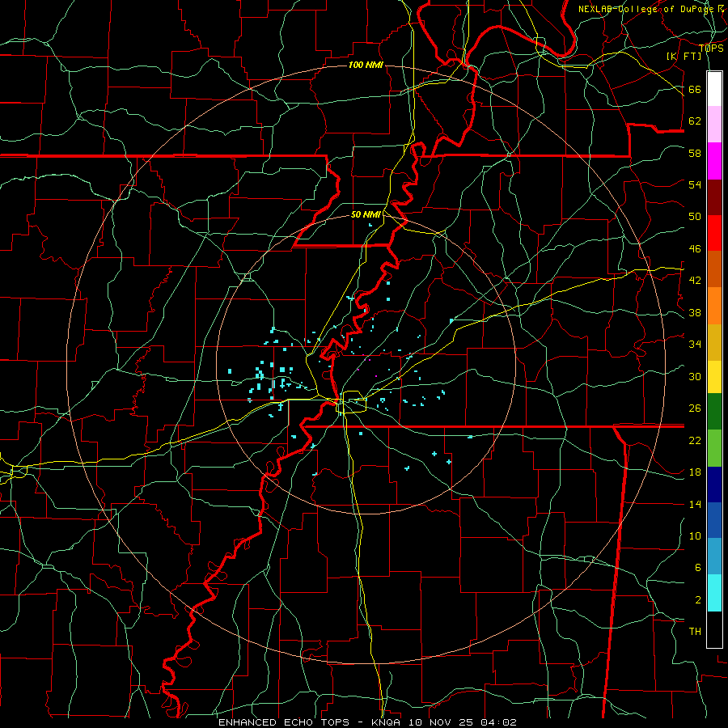Click the "62" legend value
Viewport: 728px width, 728px height.
pos(695,121)
